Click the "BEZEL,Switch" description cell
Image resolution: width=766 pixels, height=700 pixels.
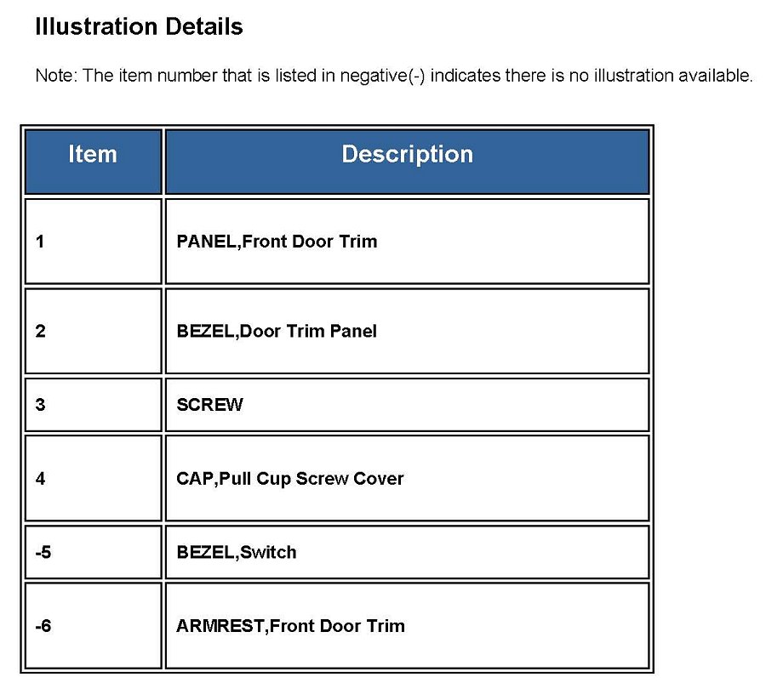tap(237, 553)
